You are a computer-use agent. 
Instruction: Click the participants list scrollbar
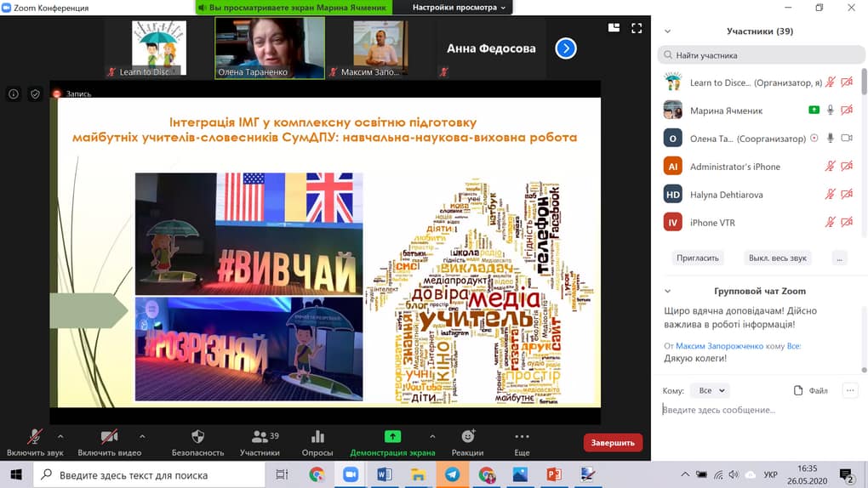click(864, 82)
